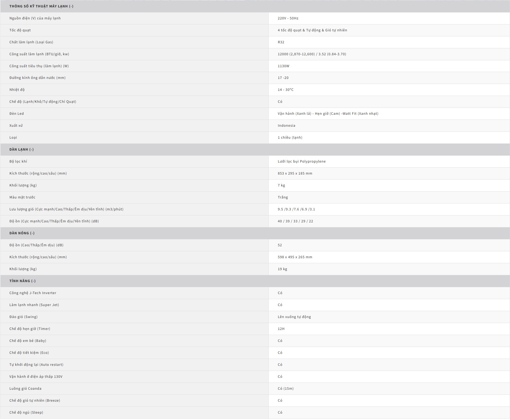The image size is (510, 420).
Task: Click the Công nghệ J-Tech Inverter row
Action: (33, 293)
